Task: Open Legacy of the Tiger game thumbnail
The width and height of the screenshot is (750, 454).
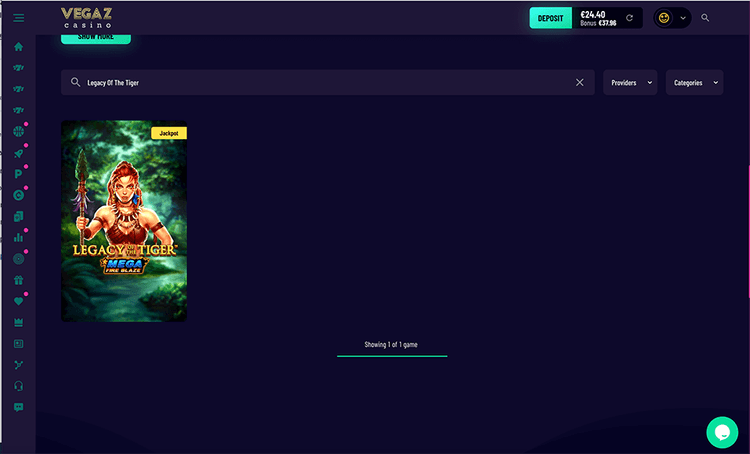Action: 124,221
